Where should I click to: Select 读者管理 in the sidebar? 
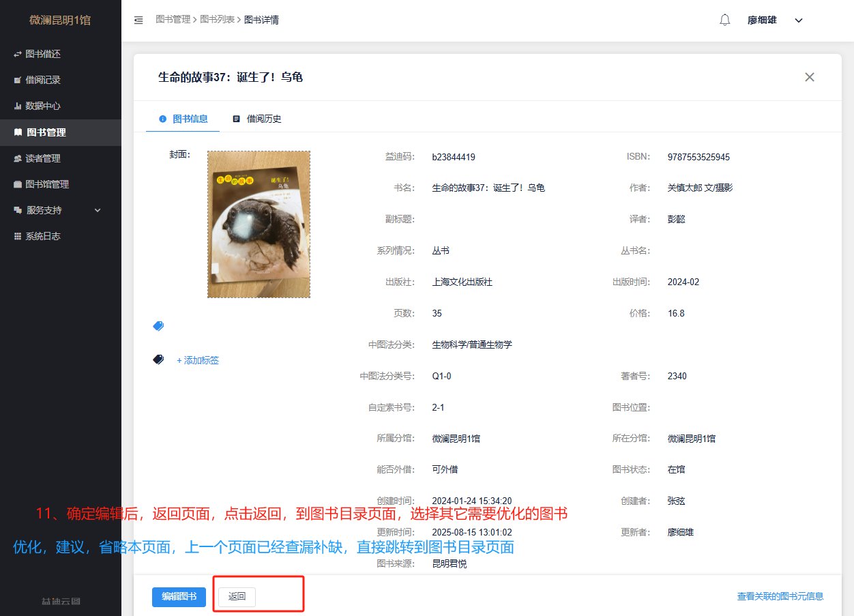coord(42,158)
